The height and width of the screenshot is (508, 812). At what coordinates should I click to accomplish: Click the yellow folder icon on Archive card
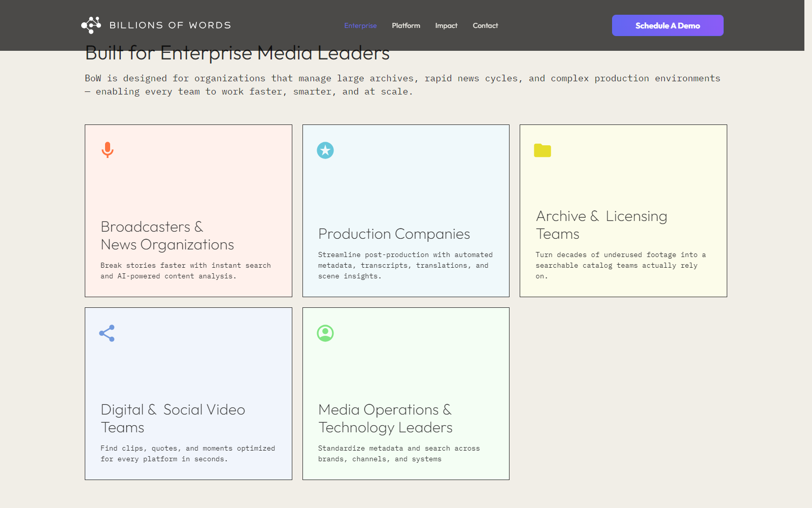point(543,150)
